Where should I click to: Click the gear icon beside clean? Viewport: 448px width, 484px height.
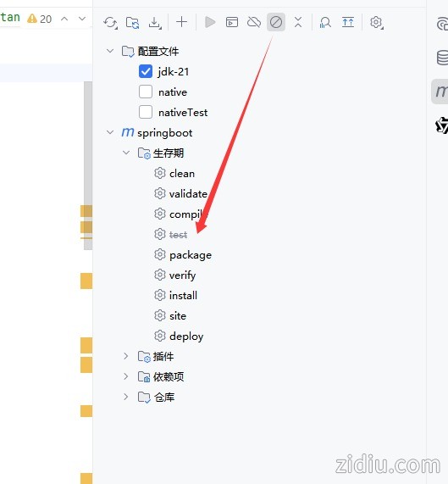160,173
